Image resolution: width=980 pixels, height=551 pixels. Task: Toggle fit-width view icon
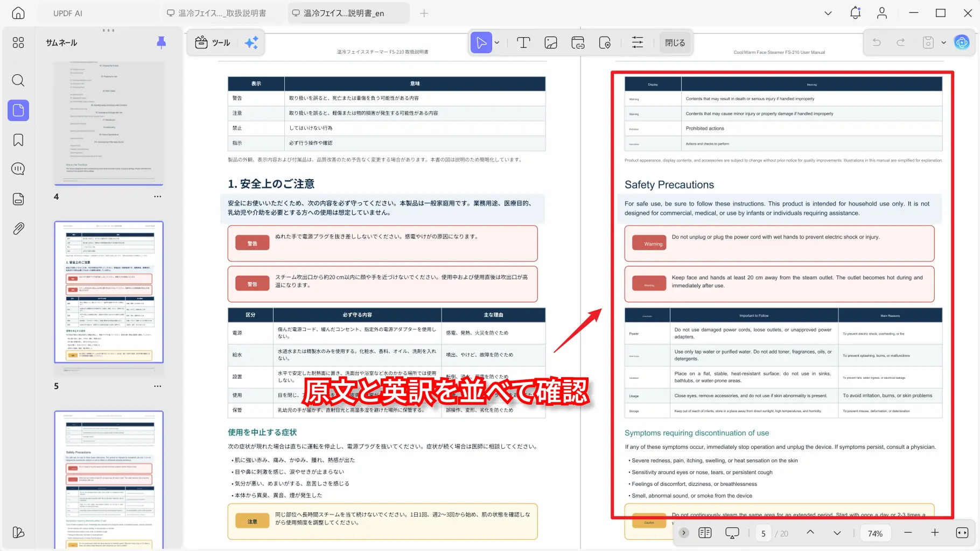(962, 533)
